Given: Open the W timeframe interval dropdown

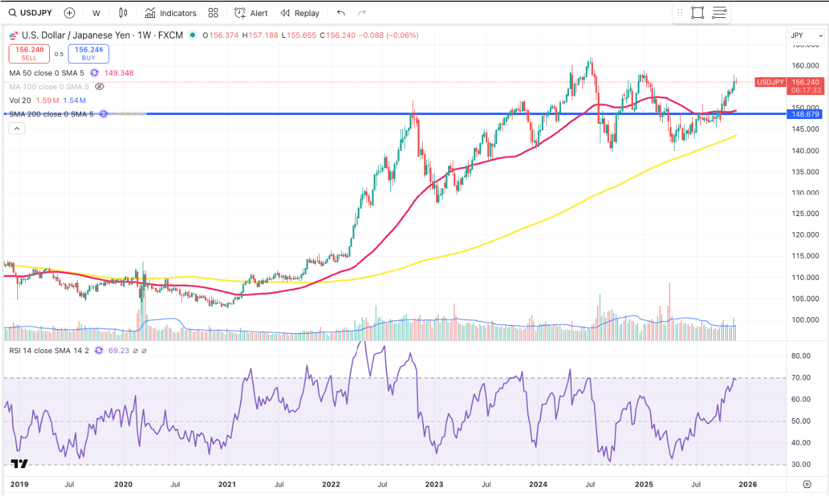Looking at the screenshot, I should coord(96,13).
